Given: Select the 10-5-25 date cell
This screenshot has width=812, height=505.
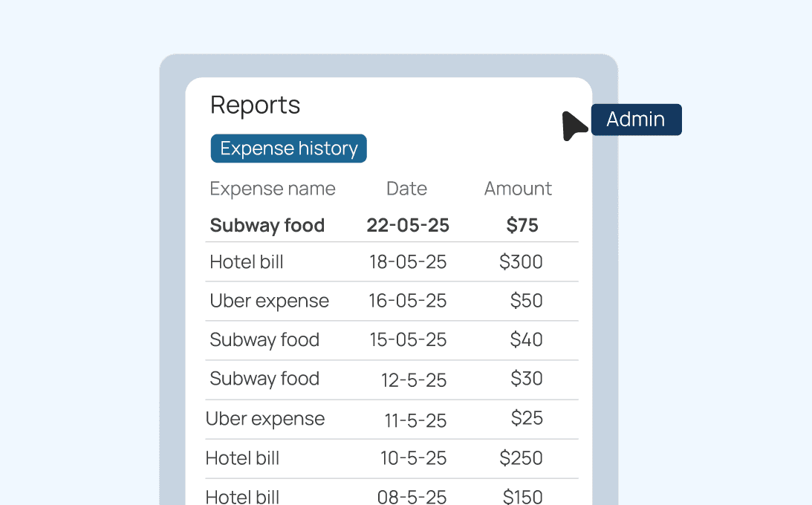Looking at the screenshot, I should pos(413,459).
